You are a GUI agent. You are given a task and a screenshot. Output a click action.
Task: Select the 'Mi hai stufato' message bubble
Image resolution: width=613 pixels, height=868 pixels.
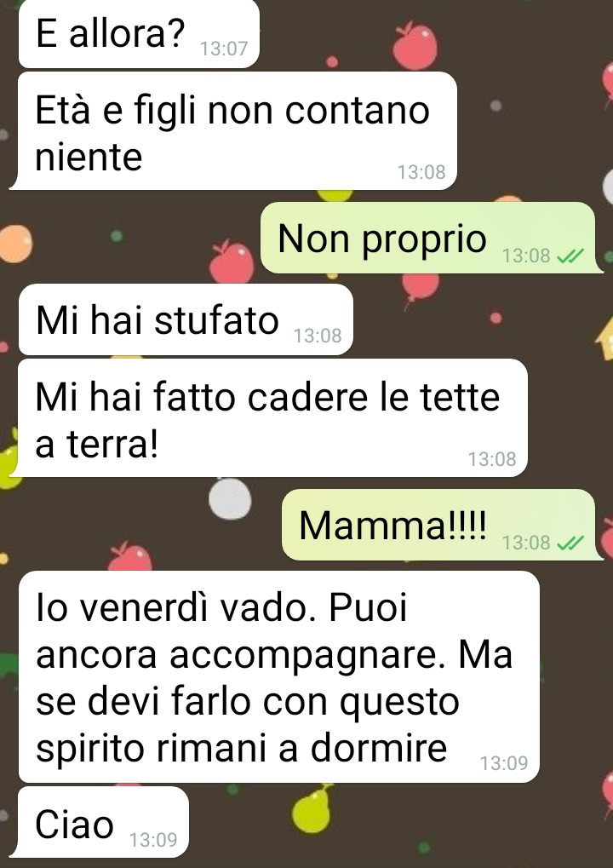coord(186,319)
